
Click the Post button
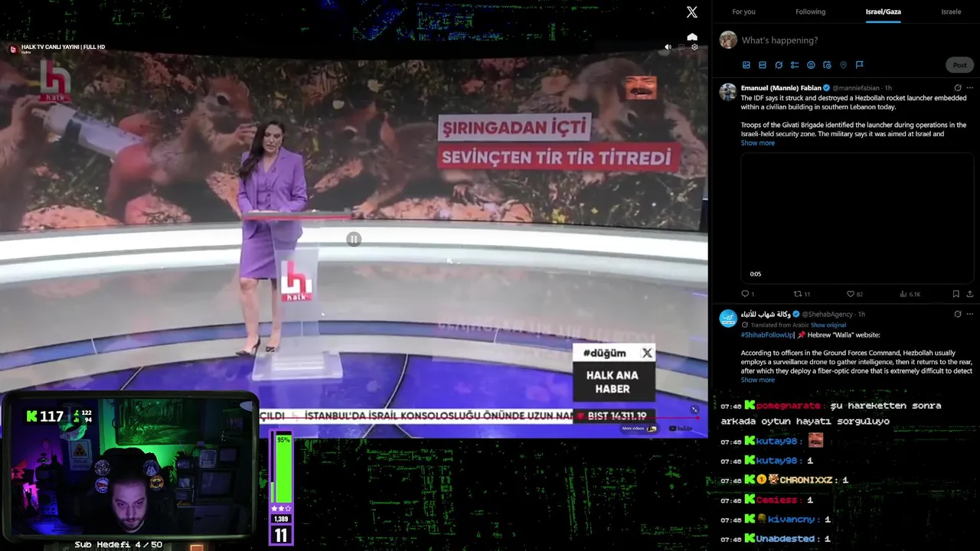click(x=959, y=65)
